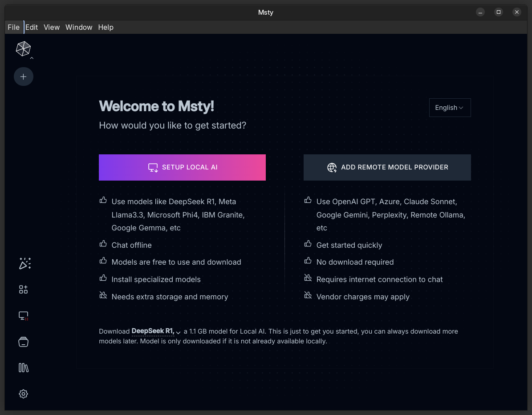Expand the English language dropdown
This screenshot has height=415, width=532.
click(450, 108)
